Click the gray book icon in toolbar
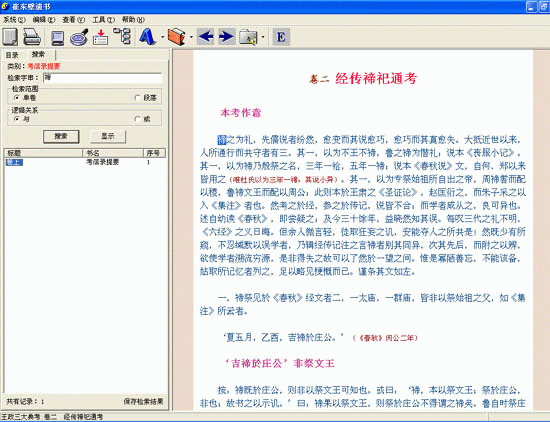 coord(11,36)
